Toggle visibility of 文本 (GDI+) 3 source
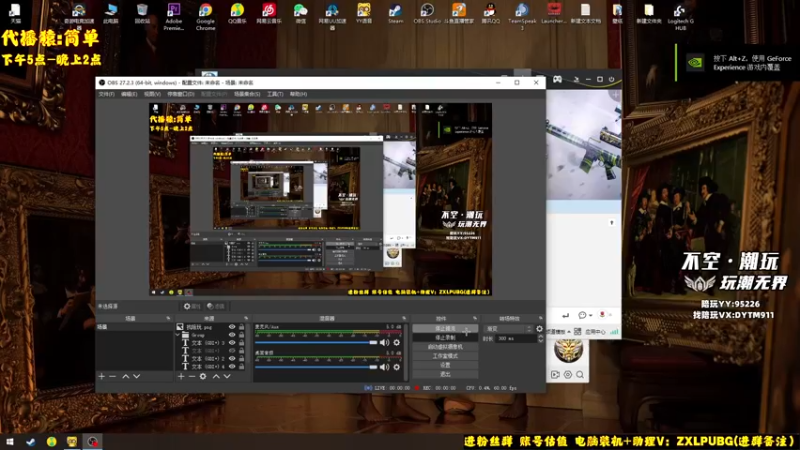Image resolution: width=800 pixels, height=450 pixels. click(x=232, y=343)
